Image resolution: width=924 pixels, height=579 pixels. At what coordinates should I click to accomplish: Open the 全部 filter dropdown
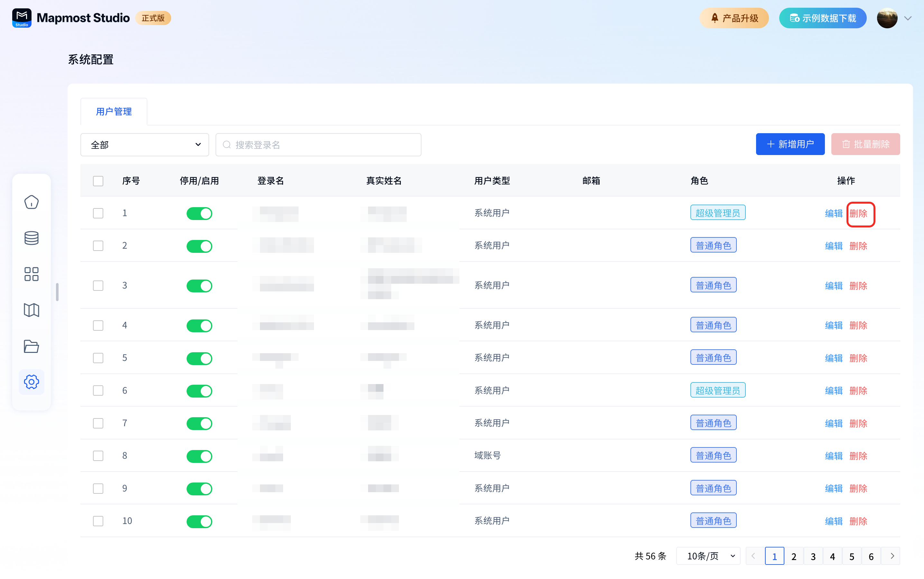coord(144,145)
